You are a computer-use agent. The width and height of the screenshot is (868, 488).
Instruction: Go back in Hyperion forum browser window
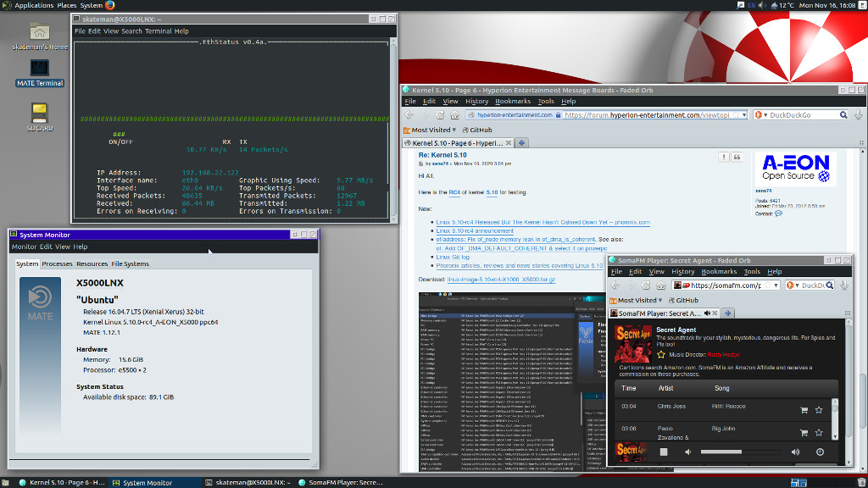(409, 115)
